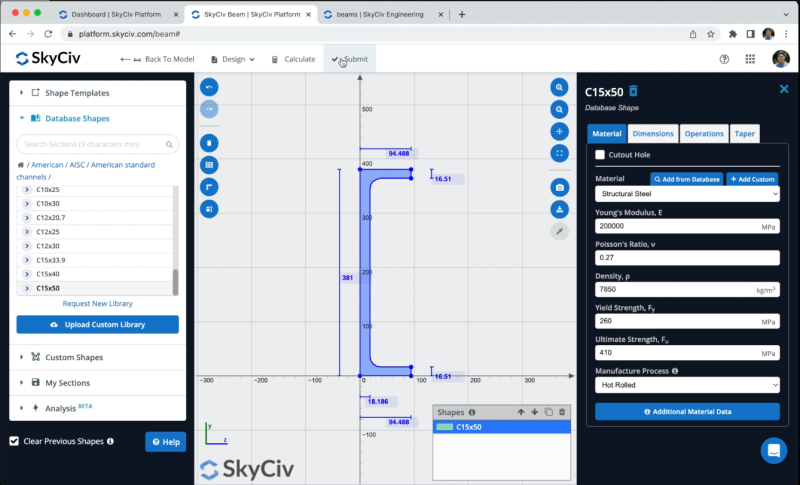The image size is (800, 485).
Task: Open the apps grid icon in header
Action: point(750,59)
